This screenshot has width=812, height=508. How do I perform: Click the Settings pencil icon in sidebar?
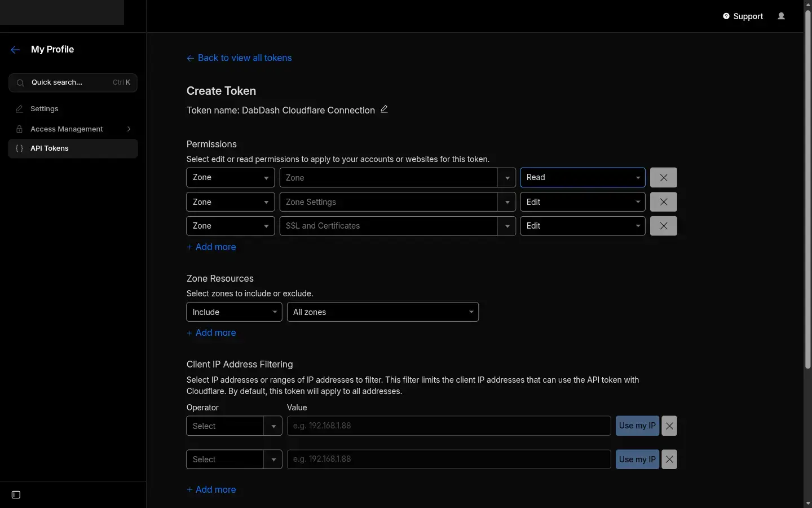(x=20, y=109)
